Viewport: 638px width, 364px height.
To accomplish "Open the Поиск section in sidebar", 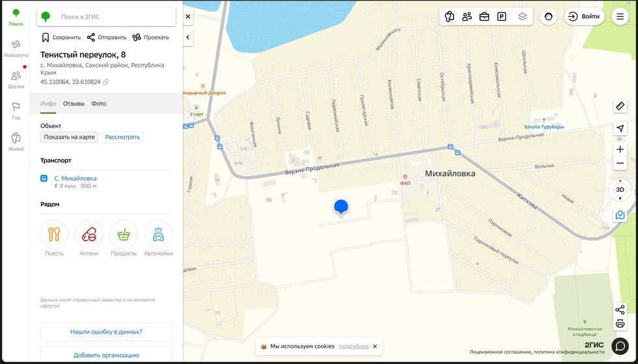I will [16, 17].
